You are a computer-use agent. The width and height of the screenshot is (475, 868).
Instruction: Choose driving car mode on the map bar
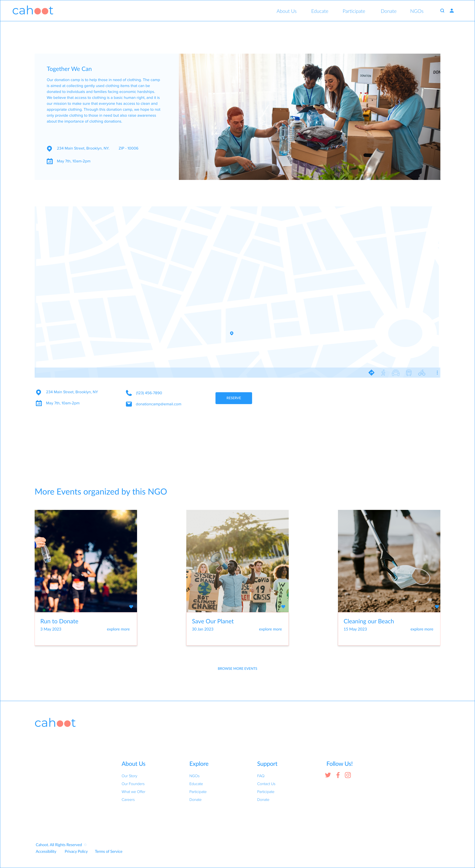pyautogui.click(x=396, y=373)
